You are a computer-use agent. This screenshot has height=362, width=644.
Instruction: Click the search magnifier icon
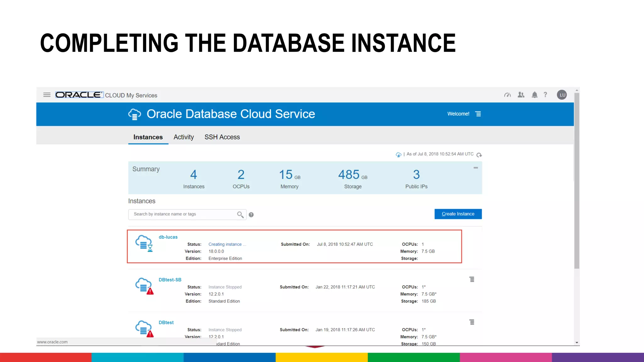240,215
